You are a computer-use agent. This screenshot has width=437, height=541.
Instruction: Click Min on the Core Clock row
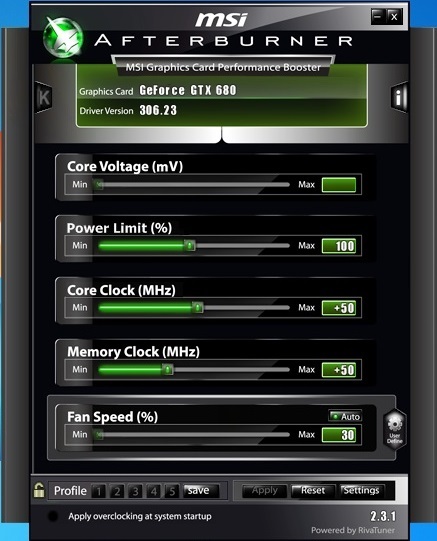point(80,307)
